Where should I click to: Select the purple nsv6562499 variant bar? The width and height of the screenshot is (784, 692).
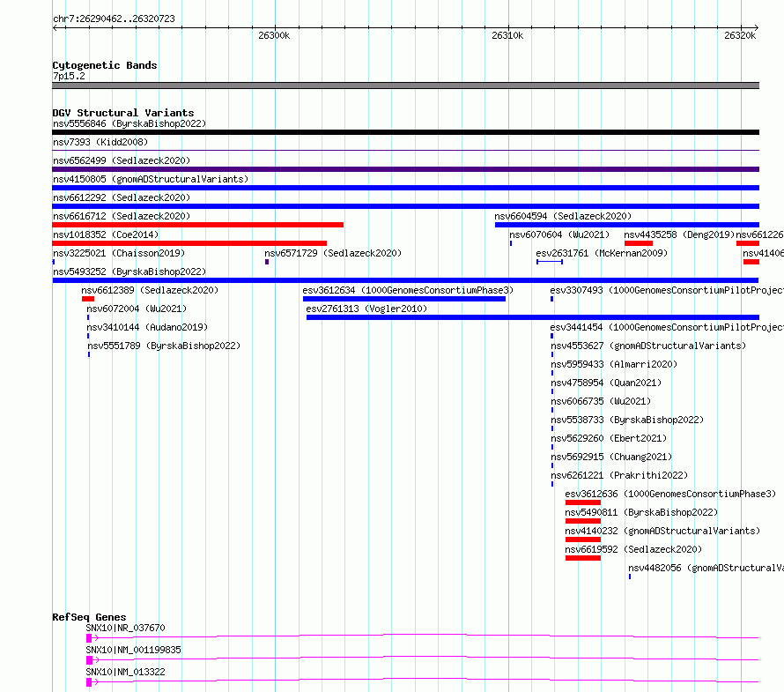coord(405,169)
